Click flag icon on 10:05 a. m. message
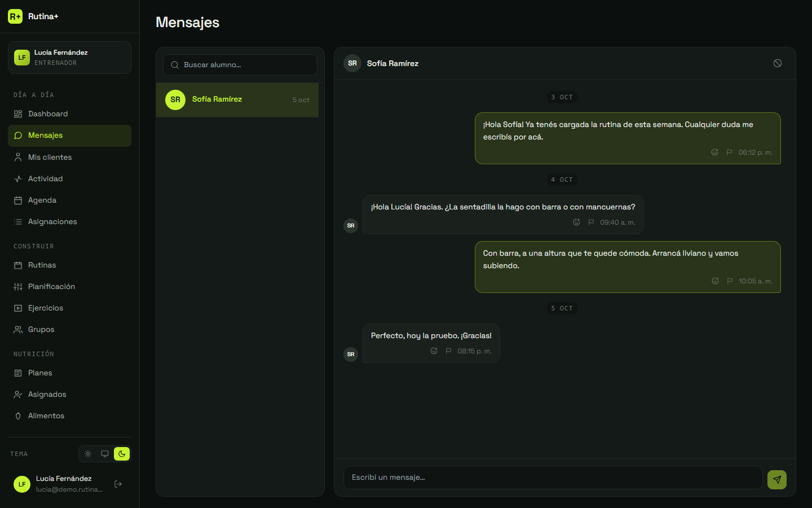This screenshot has height=508, width=812. tap(730, 281)
